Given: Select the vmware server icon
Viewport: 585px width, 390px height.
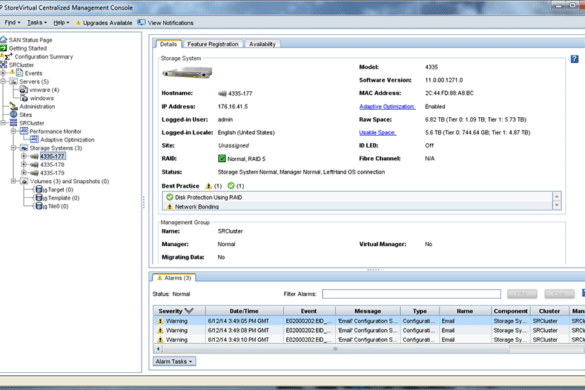Looking at the screenshot, I should point(24,90).
